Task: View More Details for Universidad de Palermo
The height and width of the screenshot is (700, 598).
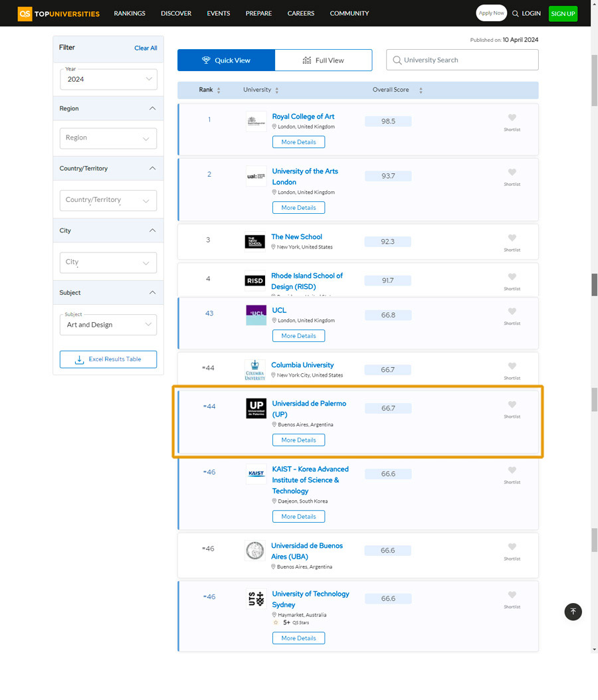Action: click(299, 440)
